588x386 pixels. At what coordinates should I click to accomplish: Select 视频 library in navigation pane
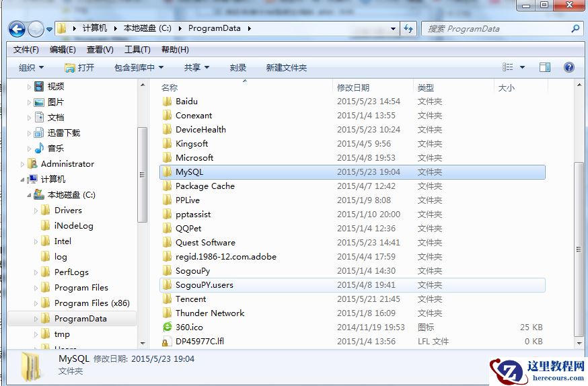(x=56, y=87)
